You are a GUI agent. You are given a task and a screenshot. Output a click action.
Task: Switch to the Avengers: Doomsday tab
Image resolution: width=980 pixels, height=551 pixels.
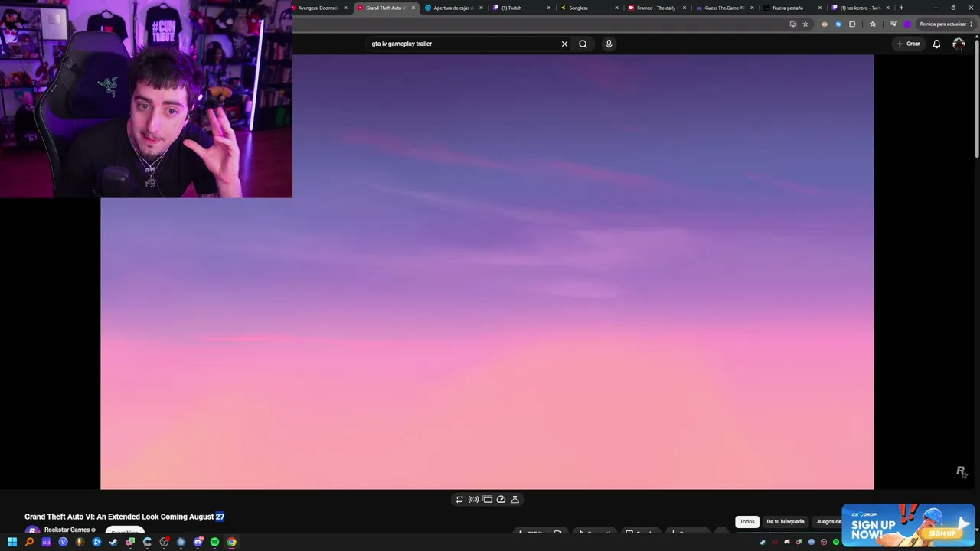pyautogui.click(x=320, y=8)
